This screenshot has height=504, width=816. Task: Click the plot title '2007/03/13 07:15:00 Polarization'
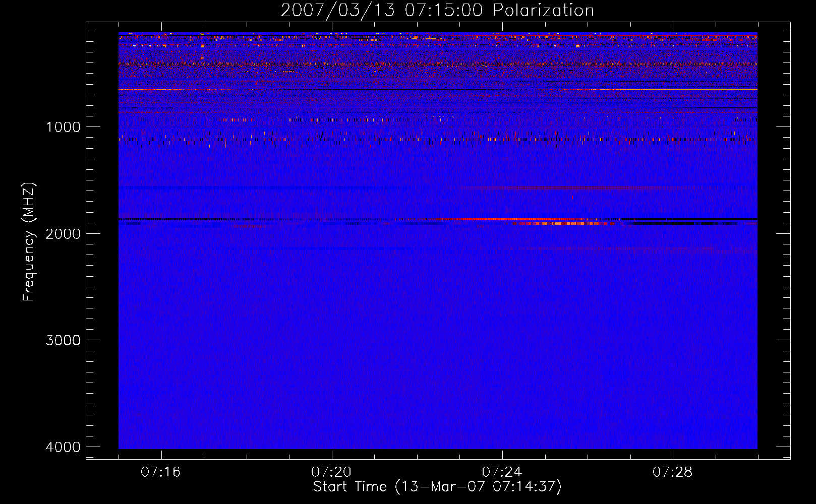[x=437, y=10]
